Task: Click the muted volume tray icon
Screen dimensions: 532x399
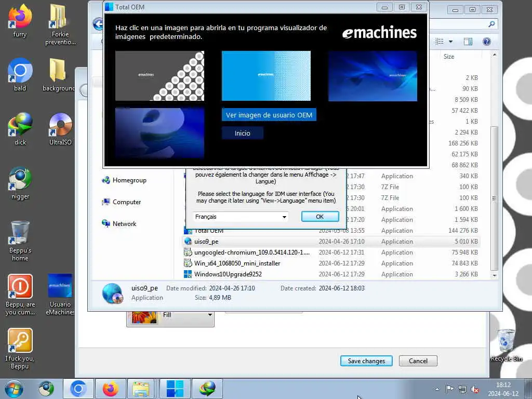Action: [475, 389]
